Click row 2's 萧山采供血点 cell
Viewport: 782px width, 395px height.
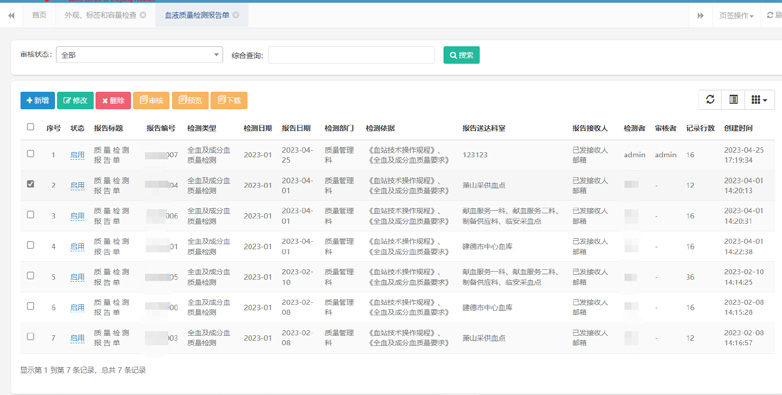pyautogui.click(x=484, y=186)
